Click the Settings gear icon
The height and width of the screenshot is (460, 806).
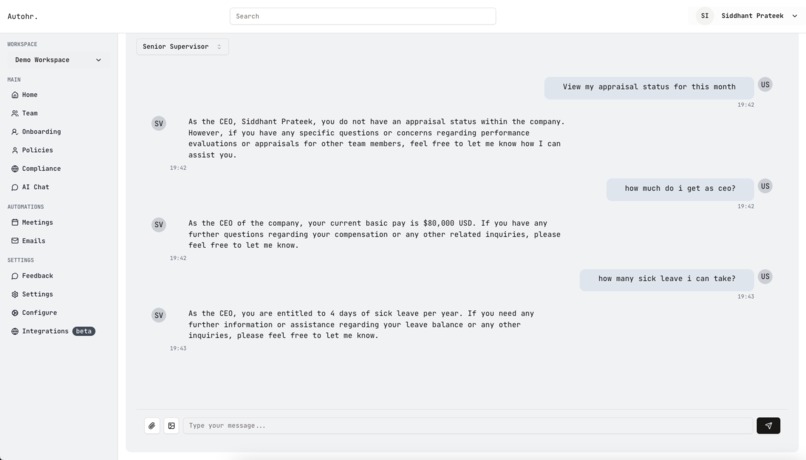point(15,295)
